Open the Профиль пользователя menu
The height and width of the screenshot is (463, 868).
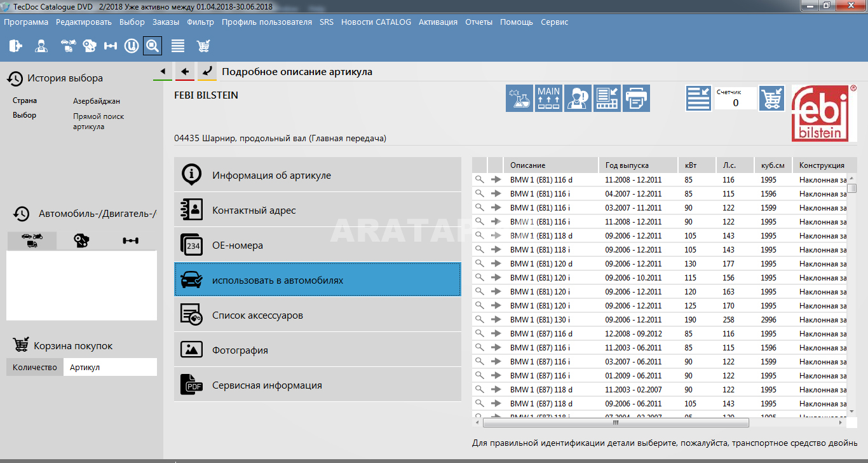[267, 22]
